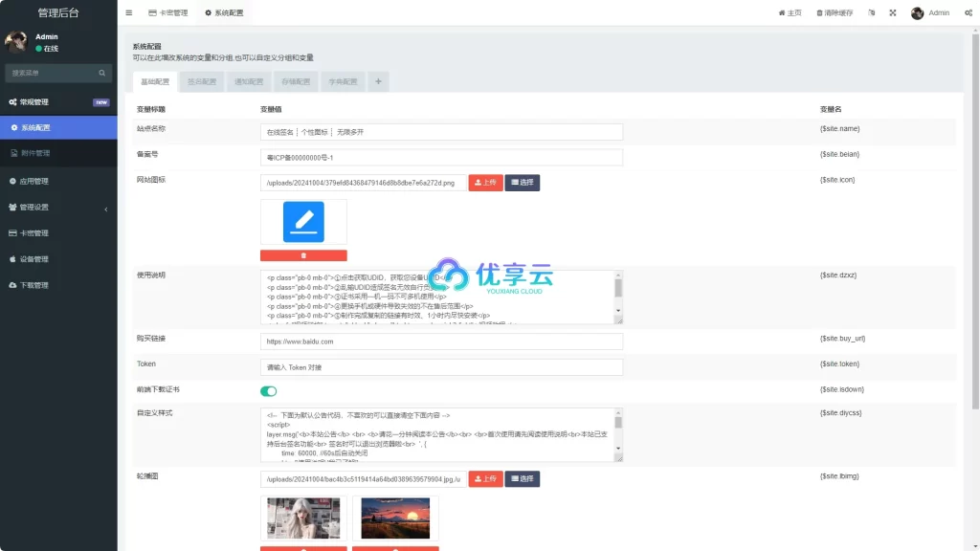Click 选择 button for carousel image
This screenshot has height=551, width=980.
click(x=523, y=478)
